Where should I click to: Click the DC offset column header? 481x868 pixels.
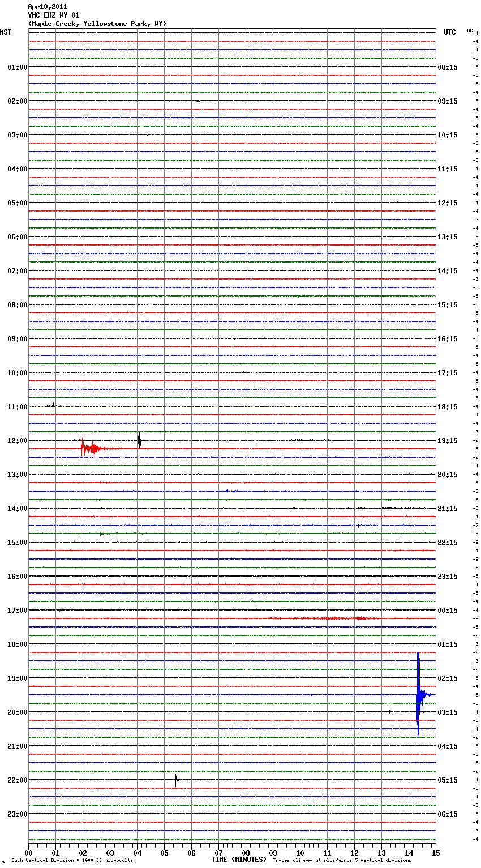click(x=470, y=31)
